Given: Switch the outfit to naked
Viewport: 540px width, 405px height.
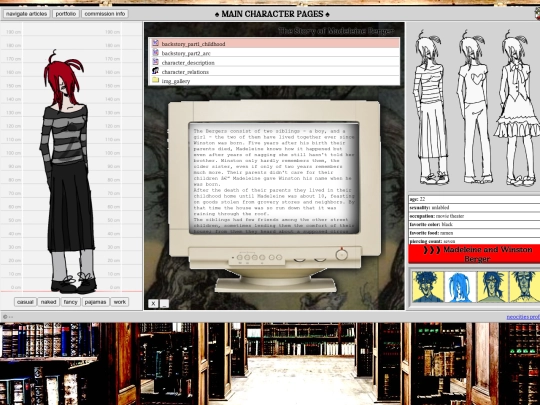Looking at the screenshot, I should [49, 302].
